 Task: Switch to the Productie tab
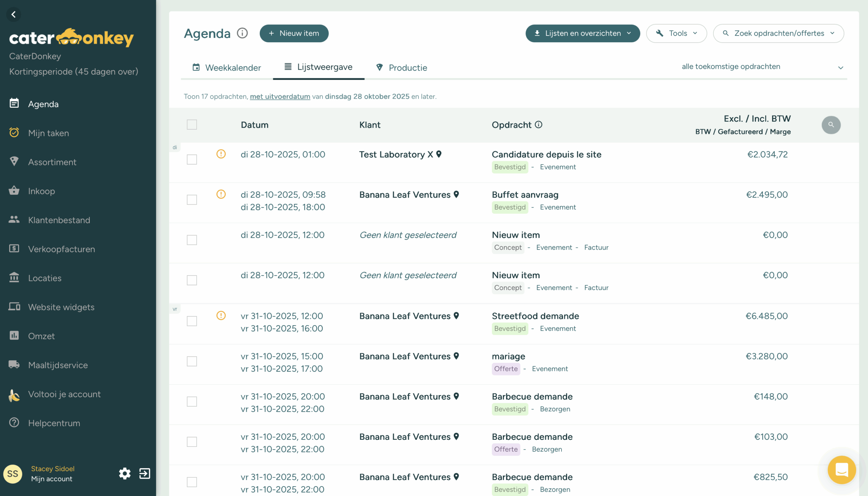coord(401,67)
